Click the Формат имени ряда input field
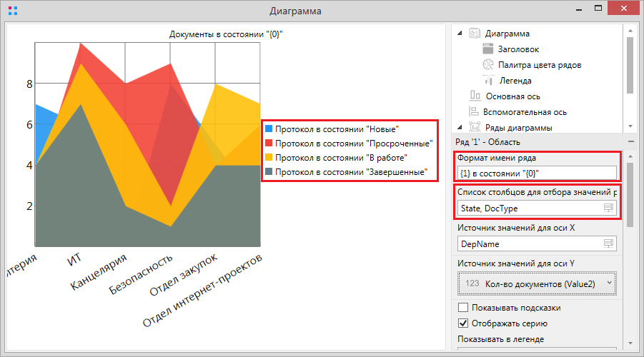Screen dimensions: 644x357 536,173
